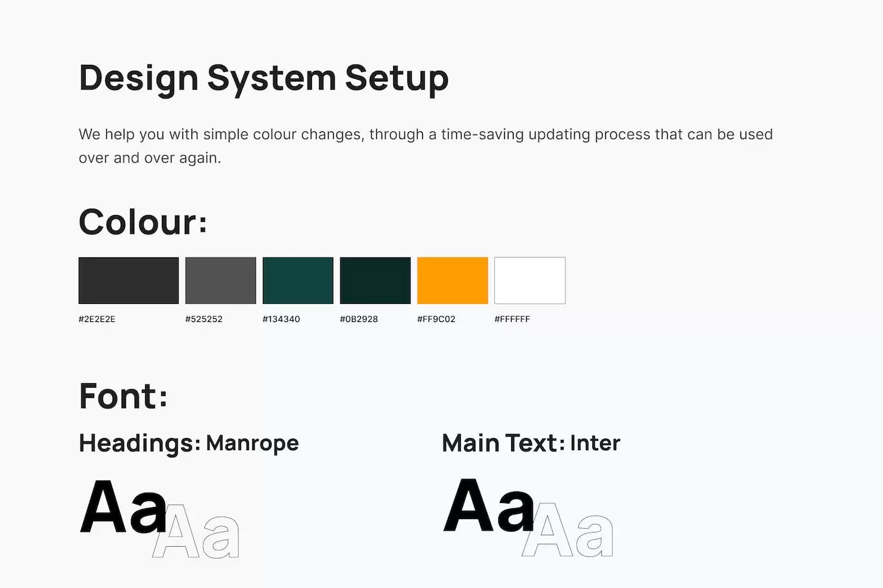The width and height of the screenshot is (883, 588).
Task: Select the orange #FF9C02 swatch
Action: [x=452, y=280]
